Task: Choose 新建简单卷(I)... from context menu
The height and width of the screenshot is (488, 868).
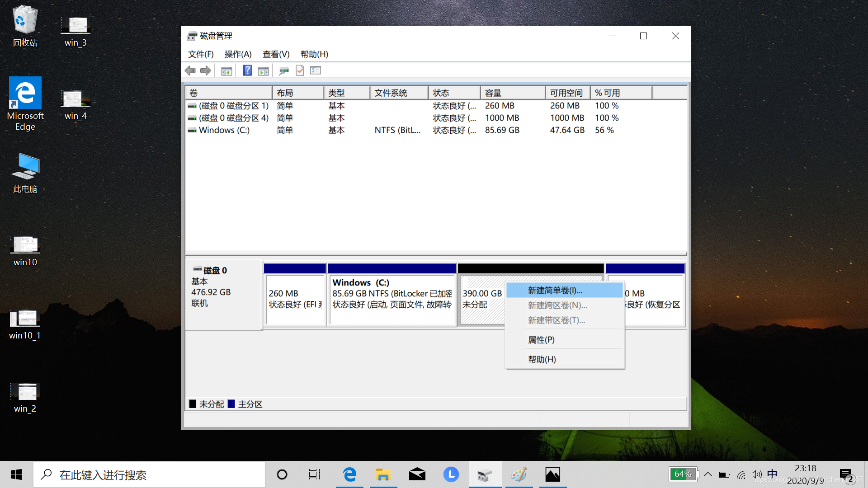Action: pyautogui.click(x=555, y=291)
